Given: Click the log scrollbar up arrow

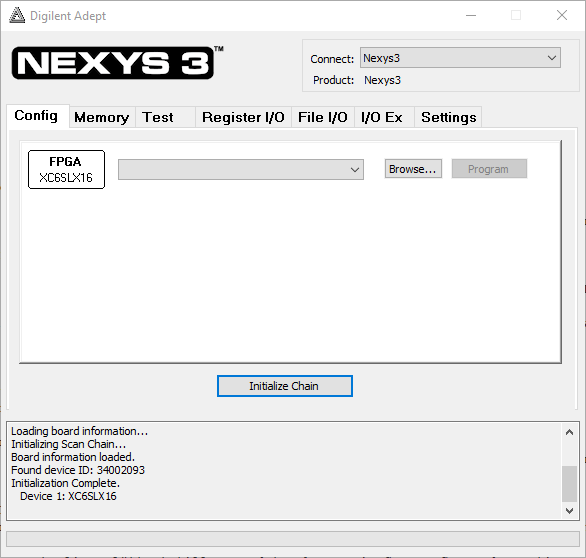Looking at the screenshot, I should (x=569, y=432).
